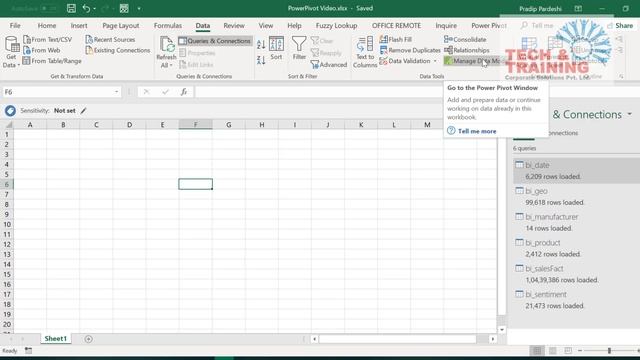Open Data Validation
This screenshot has width=640, height=360.
click(x=405, y=61)
